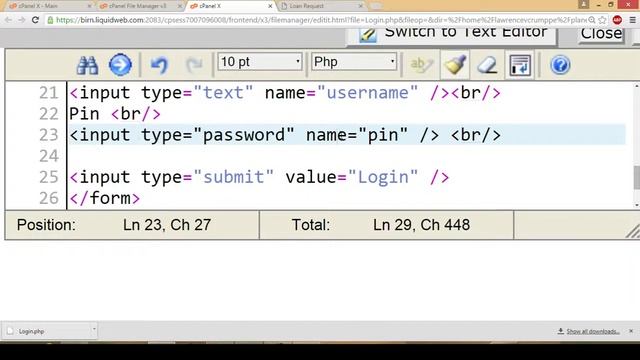Image resolution: width=640 pixels, height=360 pixels.
Task: Click line 25 submit input code
Action: tap(259, 177)
